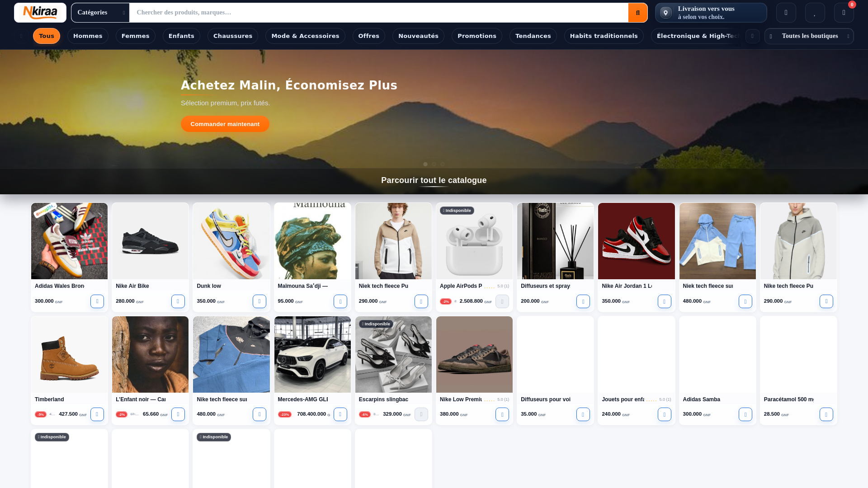Open the Dunk low product title
Viewport: 868px width, 488px height.
tap(209, 286)
